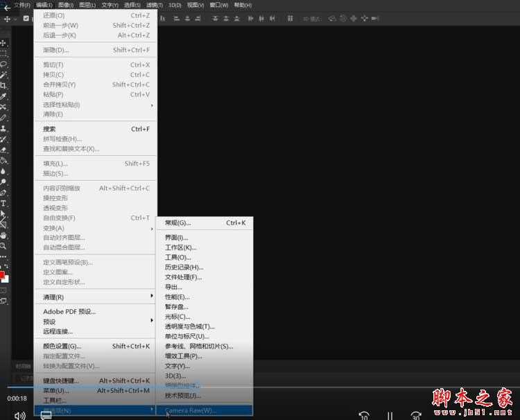520x420 pixels.
Task: Click the red foreground color swatch
Action: pos(2,275)
